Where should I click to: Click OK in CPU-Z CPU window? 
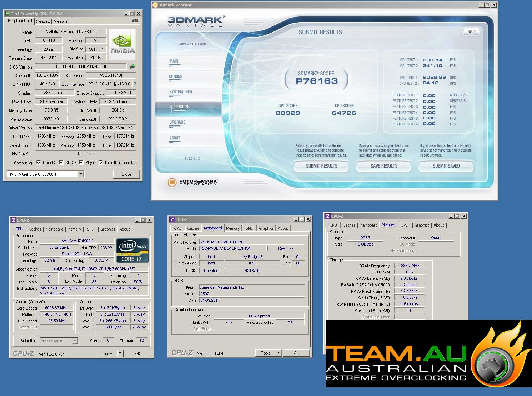coord(137,353)
